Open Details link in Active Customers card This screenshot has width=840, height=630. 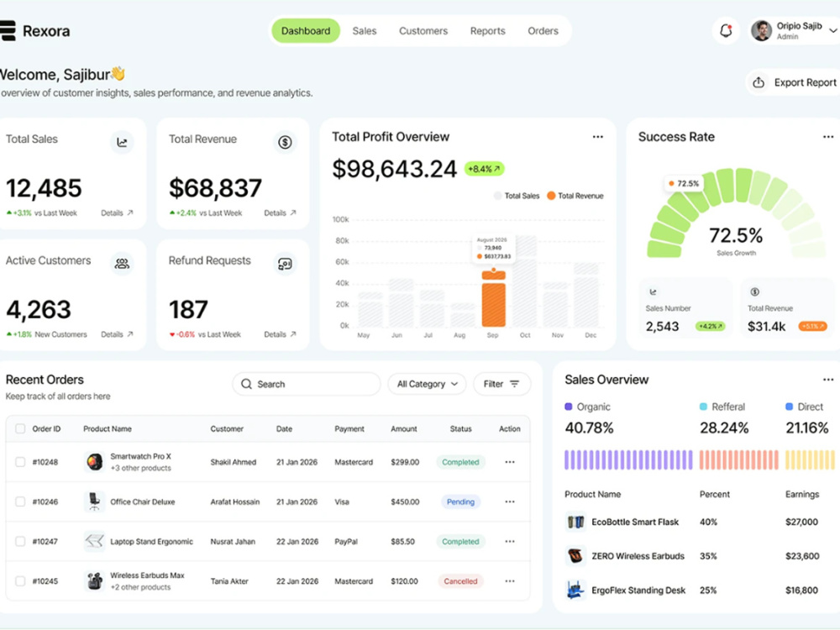[x=117, y=334]
